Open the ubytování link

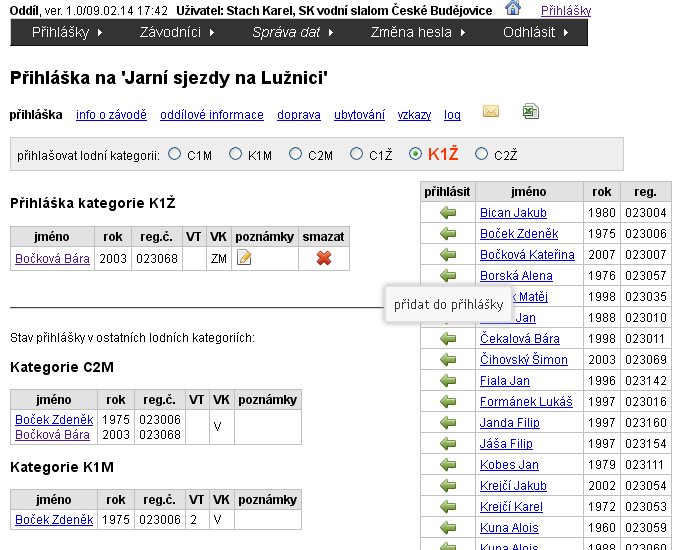click(x=359, y=115)
